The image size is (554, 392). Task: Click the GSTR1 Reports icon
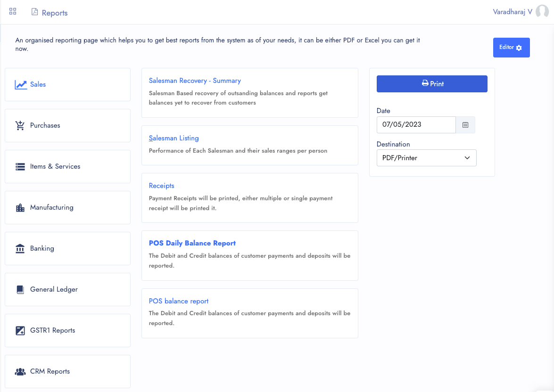(x=20, y=331)
